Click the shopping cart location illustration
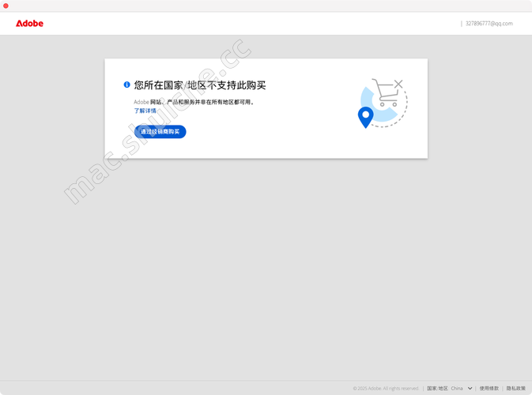The image size is (532, 395). pyautogui.click(x=383, y=103)
